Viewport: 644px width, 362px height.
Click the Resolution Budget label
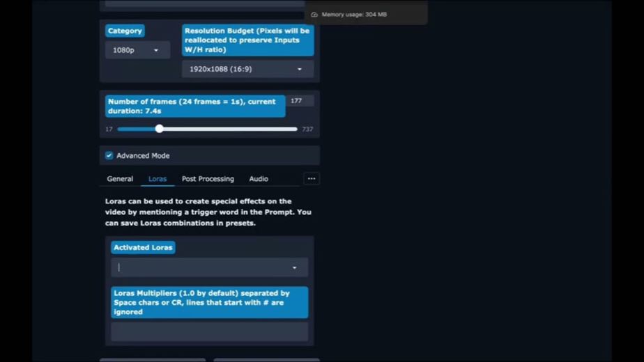pyautogui.click(x=247, y=40)
